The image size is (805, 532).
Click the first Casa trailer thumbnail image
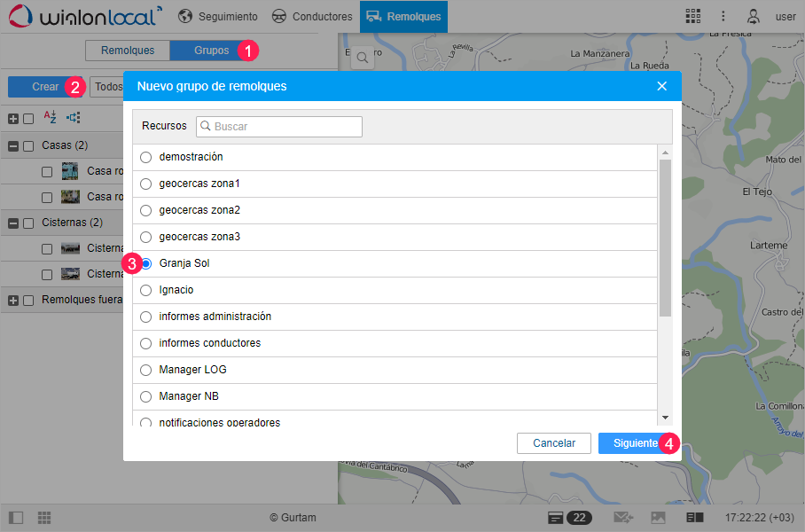coord(70,171)
